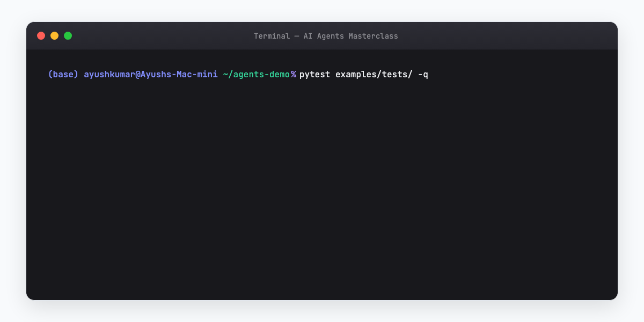This screenshot has height=322, width=644.
Task: Minimize the window using the yellow button
Action: pyautogui.click(x=54, y=36)
